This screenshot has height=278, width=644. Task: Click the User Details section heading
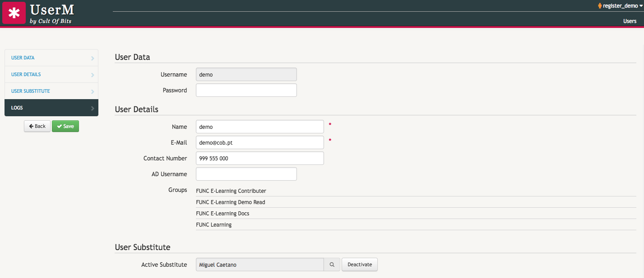[x=137, y=109]
